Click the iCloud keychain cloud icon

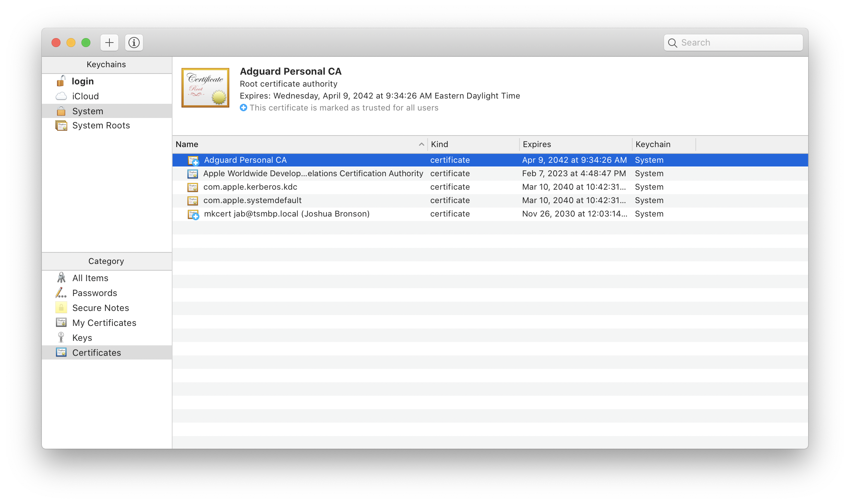click(x=61, y=96)
